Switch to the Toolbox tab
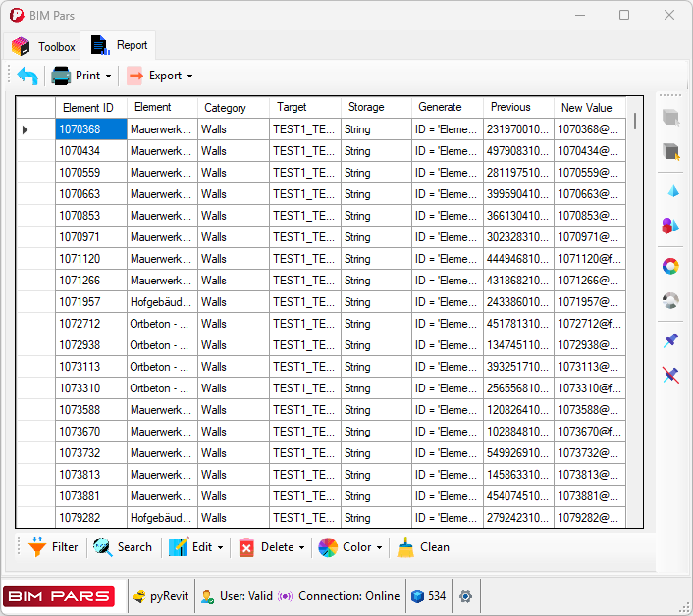The width and height of the screenshot is (693, 616). click(x=43, y=46)
